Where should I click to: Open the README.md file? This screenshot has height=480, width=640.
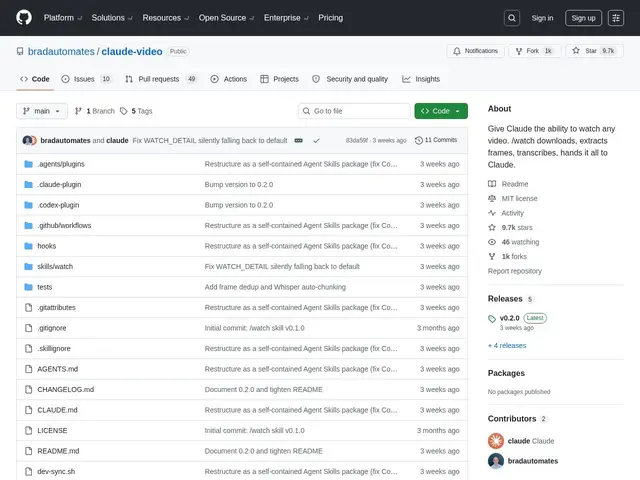click(58, 451)
